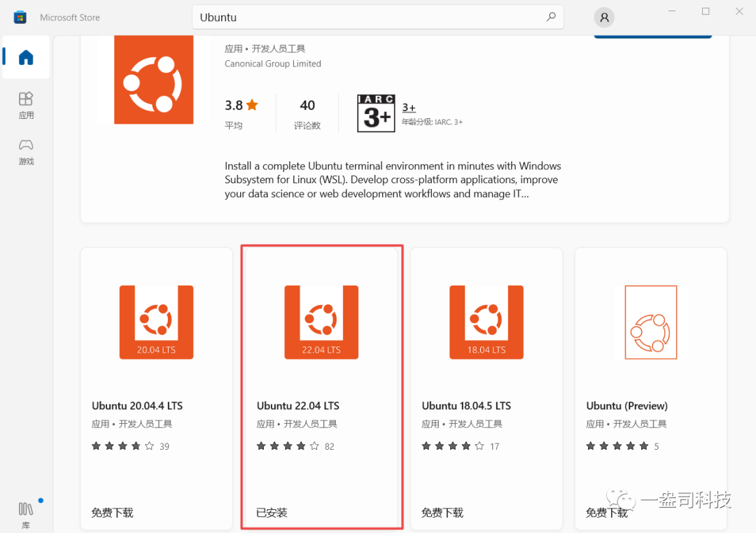Click the Canonical Group Limited publisher text
Viewport: 756px width, 533px height.
(x=273, y=64)
